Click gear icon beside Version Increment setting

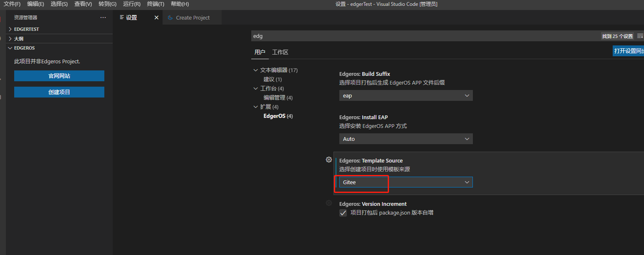click(x=329, y=203)
